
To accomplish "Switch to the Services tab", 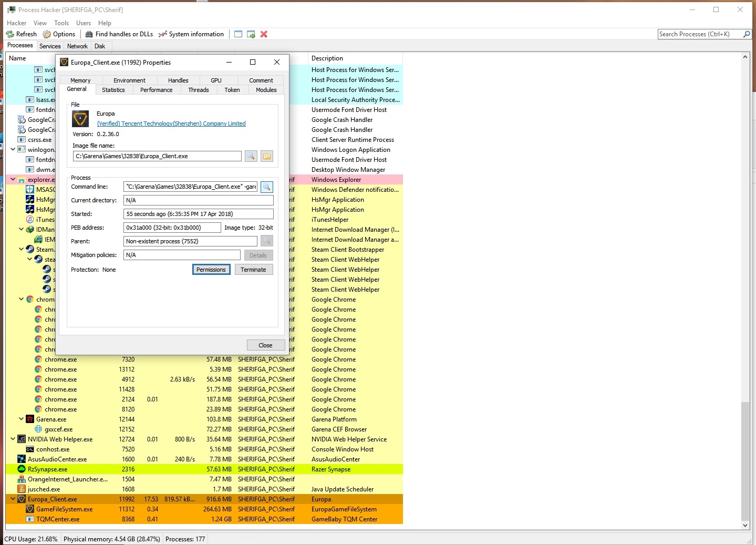I will click(50, 46).
